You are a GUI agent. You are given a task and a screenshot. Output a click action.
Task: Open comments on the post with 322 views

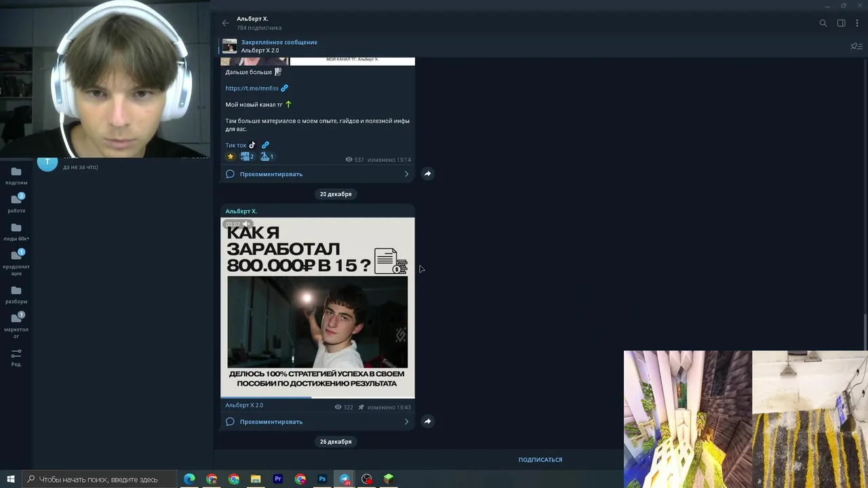(x=317, y=422)
